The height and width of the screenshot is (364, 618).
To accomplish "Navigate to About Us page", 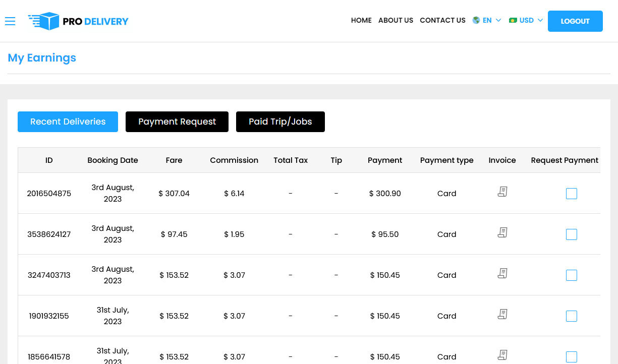I will [396, 20].
